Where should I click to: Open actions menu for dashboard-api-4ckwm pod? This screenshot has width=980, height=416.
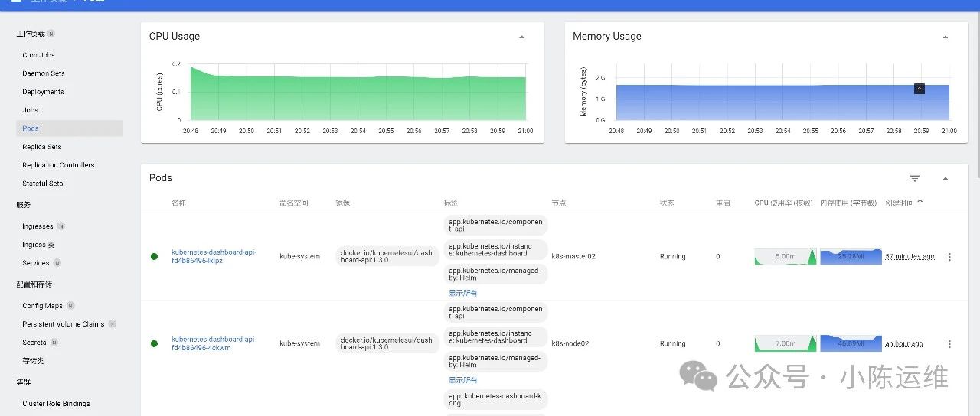click(949, 344)
